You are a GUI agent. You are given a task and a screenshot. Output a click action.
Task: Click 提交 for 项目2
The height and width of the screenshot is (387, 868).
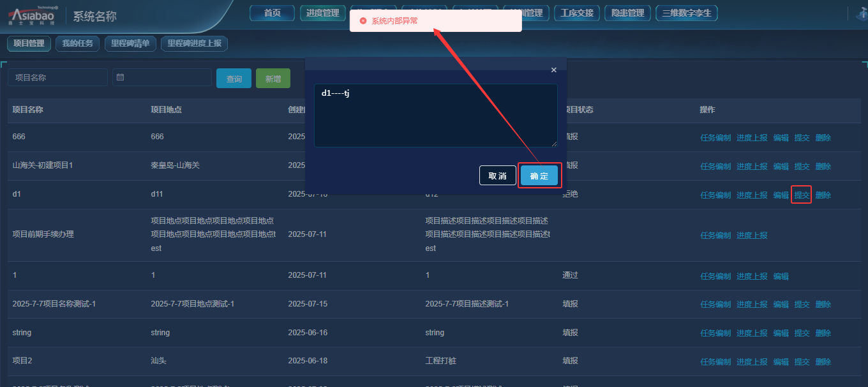pyautogui.click(x=802, y=362)
